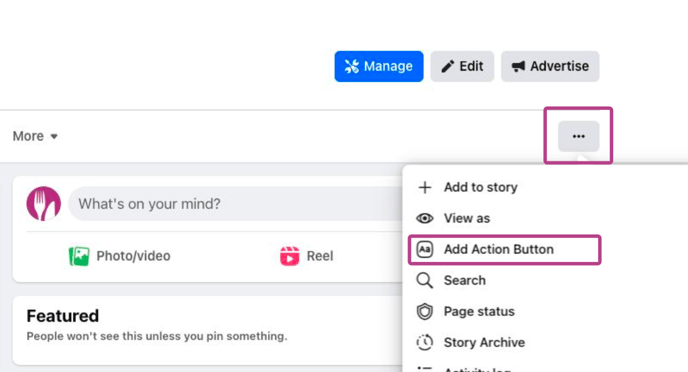This screenshot has width=688, height=372.
Task: Click the megaphone icon on Advertise button
Action: click(518, 66)
